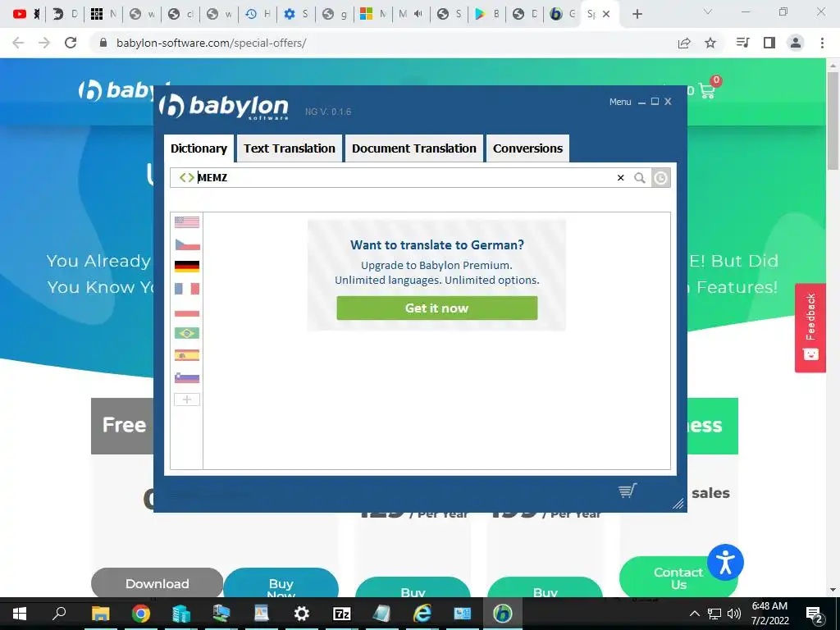Click the Contact Us button on the webpage

[678, 578]
